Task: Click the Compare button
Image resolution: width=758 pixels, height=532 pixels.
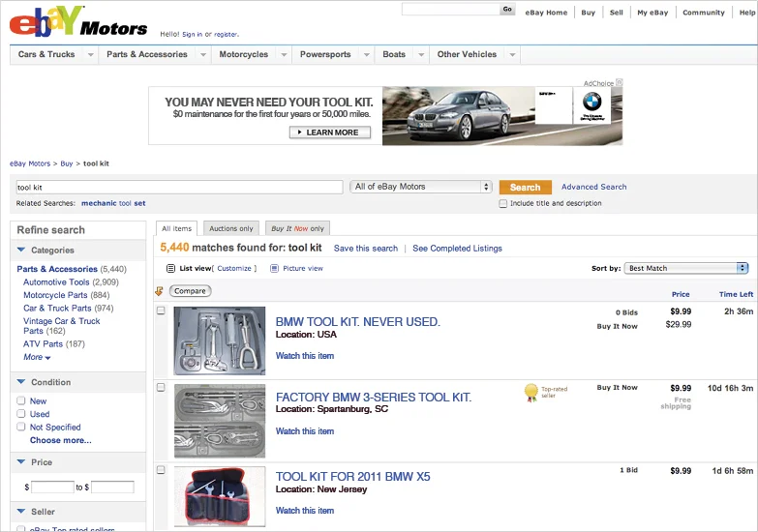Action: pyautogui.click(x=191, y=291)
